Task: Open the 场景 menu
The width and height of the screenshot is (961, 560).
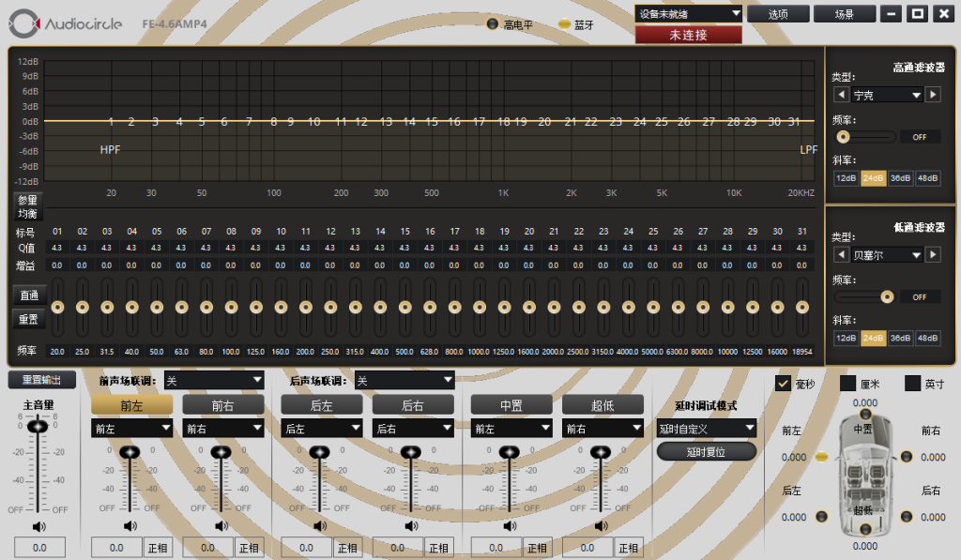Action: 845,13
